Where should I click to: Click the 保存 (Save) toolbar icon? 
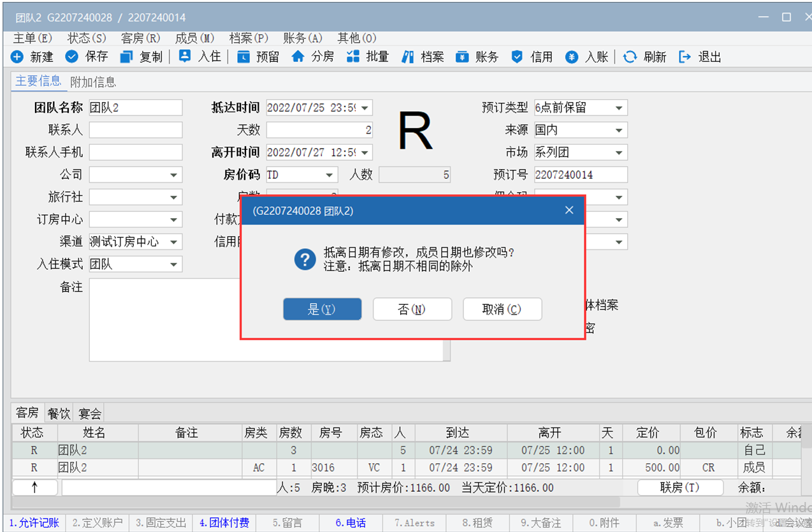coord(72,57)
